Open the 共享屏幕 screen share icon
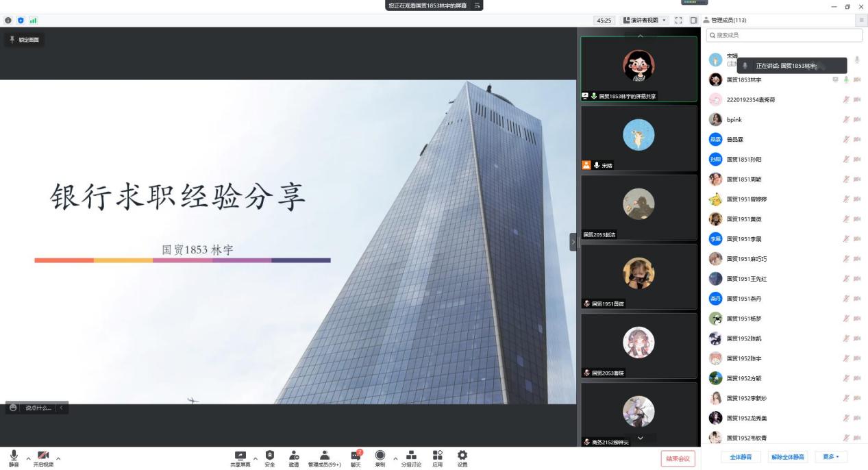This screenshot has width=868, height=470. [240, 456]
